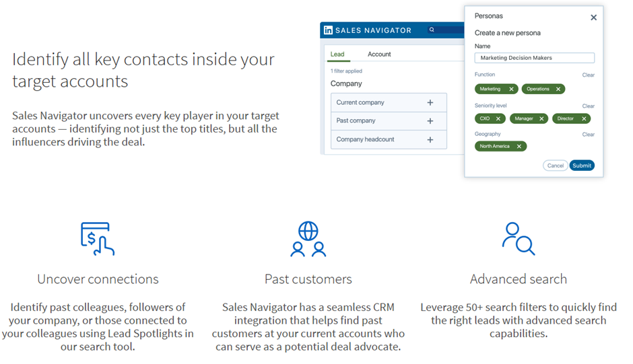Clear the Function filter selections
This screenshot has height=364, width=633.
click(x=588, y=75)
